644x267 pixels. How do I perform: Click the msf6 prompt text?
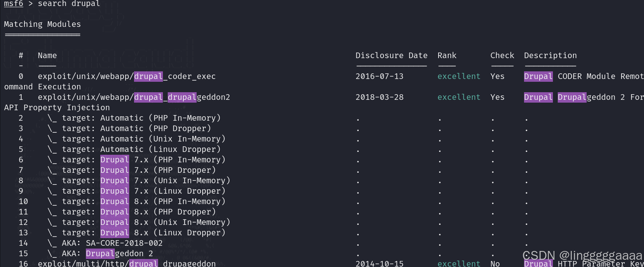(14, 4)
